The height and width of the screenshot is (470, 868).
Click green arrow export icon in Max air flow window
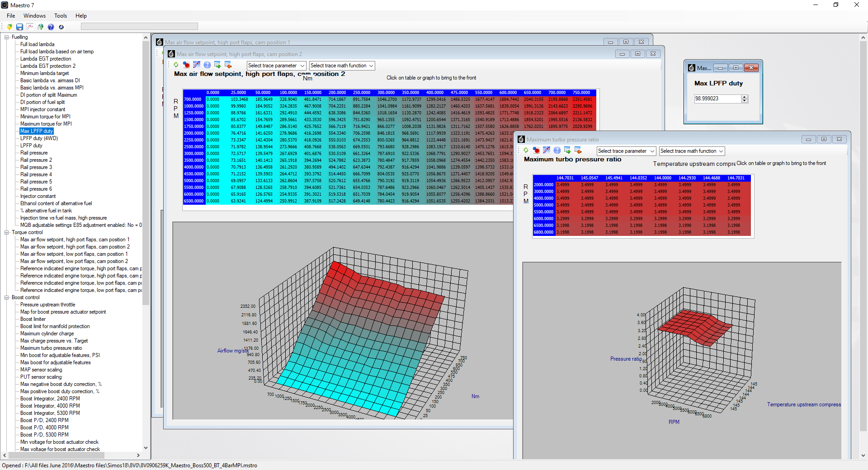[217, 65]
